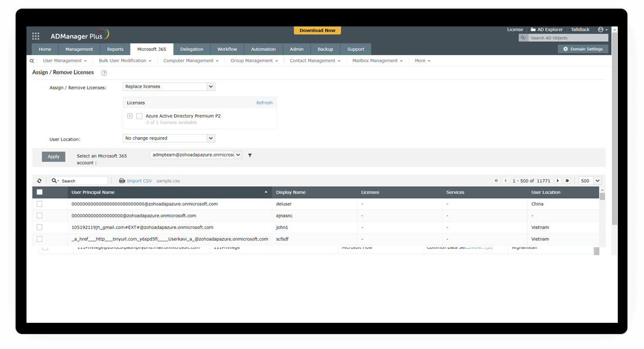Viewport: 644px width, 349px height.
Task: Check the Azure Active Directory Premium P2 license
Action: click(140, 116)
